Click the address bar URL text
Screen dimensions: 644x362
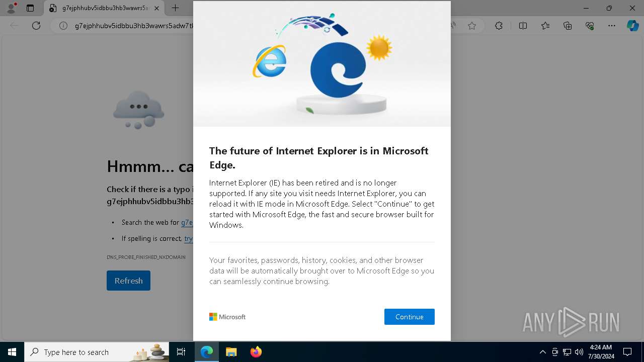point(134,26)
